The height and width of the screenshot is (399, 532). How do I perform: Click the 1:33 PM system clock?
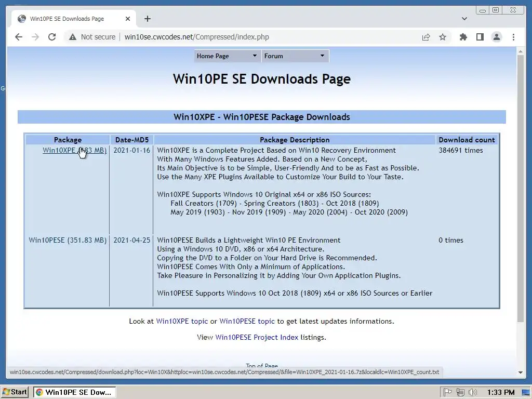click(x=501, y=393)
